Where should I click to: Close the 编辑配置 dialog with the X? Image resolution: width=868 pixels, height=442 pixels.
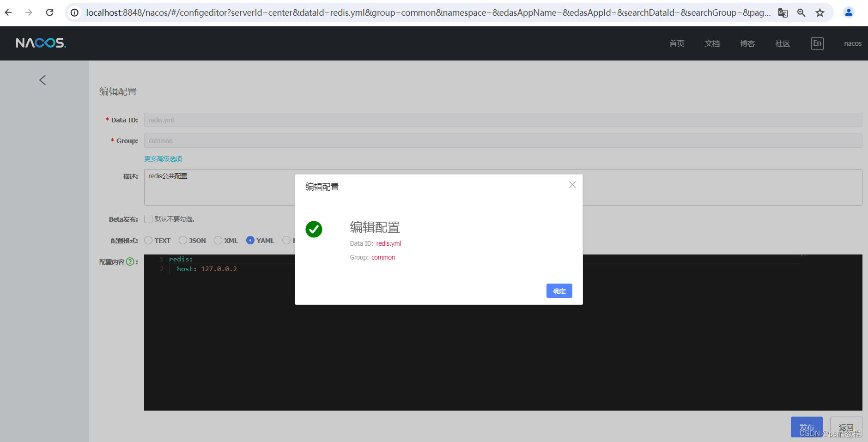click(x=572, y=185)
